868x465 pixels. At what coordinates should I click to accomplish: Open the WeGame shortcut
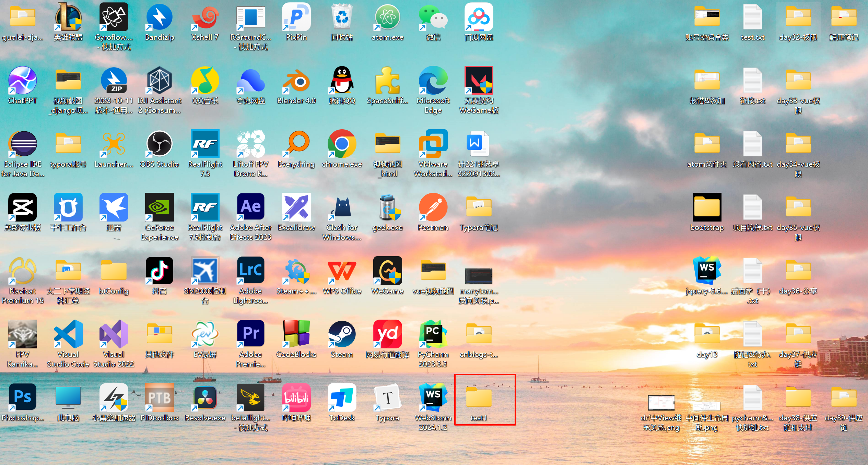(x=388, y=271)
